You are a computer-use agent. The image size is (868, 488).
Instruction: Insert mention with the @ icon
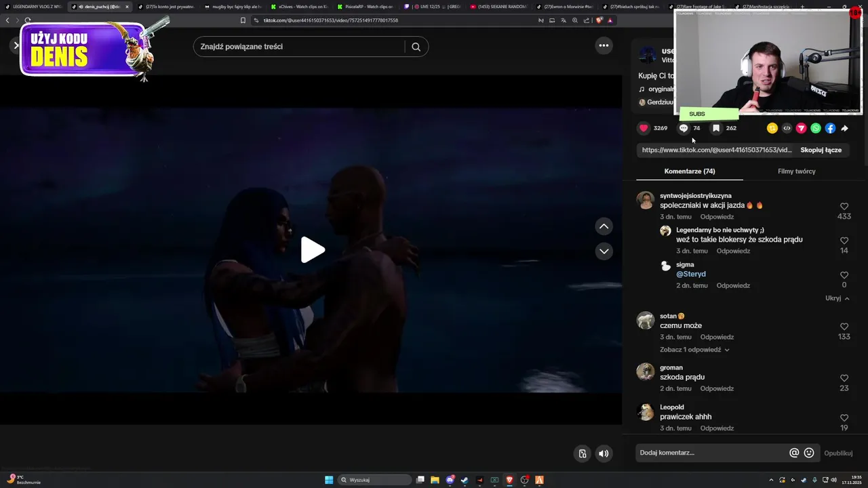click(x=794, y=453)
